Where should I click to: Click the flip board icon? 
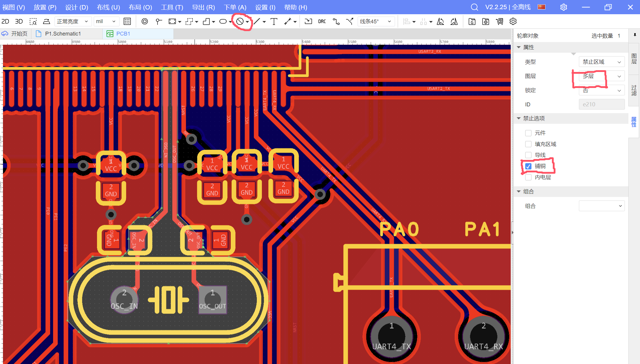coord(47,21)
